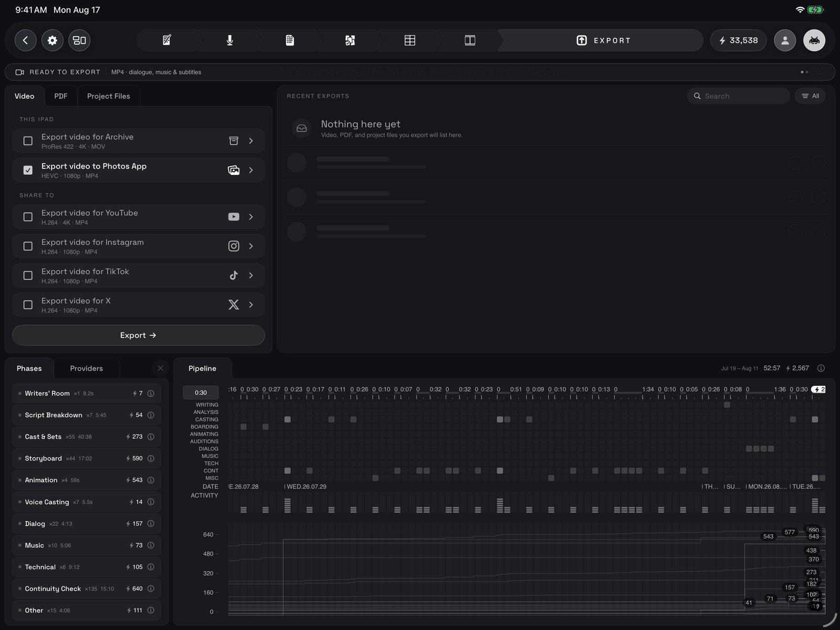Check Export video for X
The height and width of the screenshot is (630, 840).
[28, 304]
